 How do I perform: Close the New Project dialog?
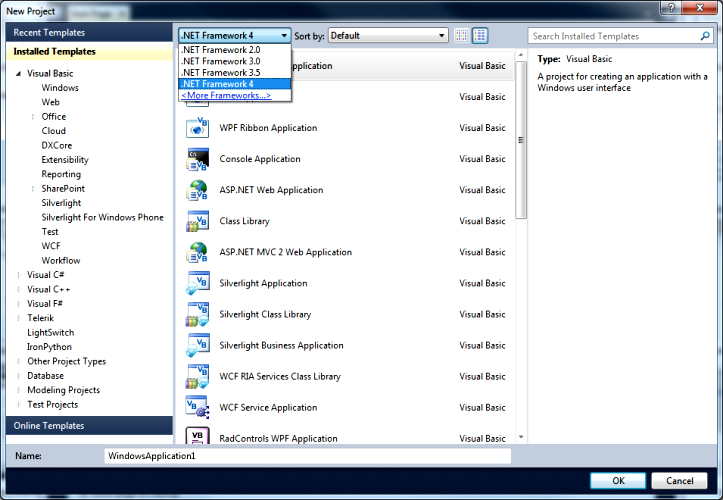point(699,7)
